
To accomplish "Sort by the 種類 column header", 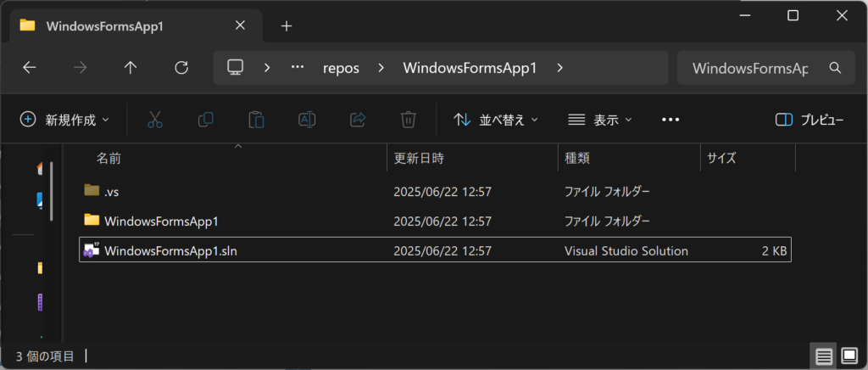I will point(576,159).
